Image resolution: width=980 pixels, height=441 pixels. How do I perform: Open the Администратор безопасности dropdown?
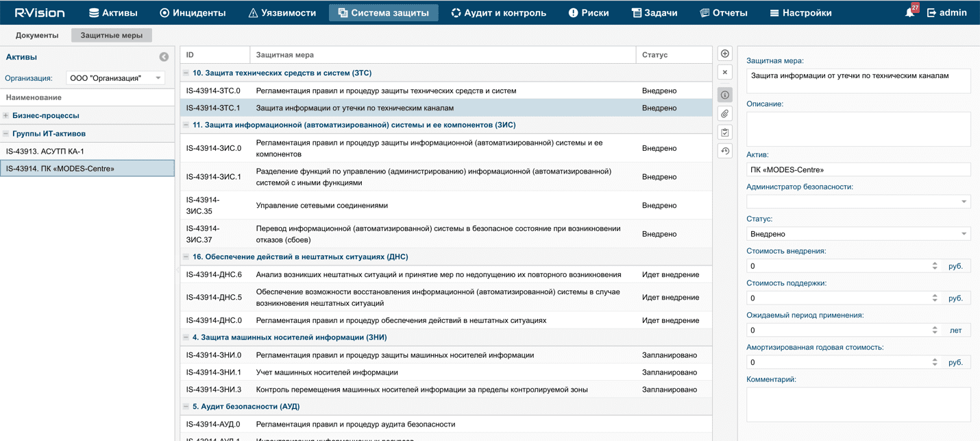click(858, 202)
